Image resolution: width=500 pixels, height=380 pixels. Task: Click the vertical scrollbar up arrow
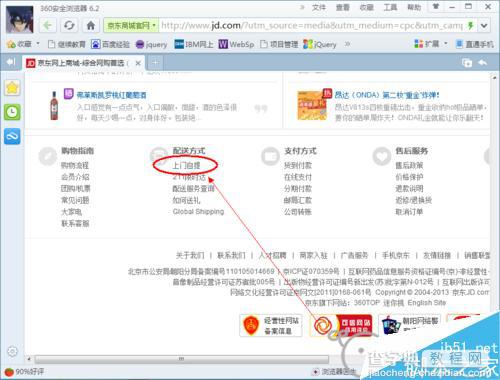click(494, 78)
